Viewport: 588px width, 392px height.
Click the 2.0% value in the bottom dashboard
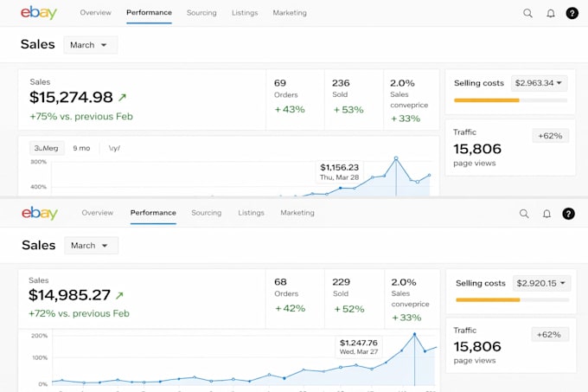point(404,282)
